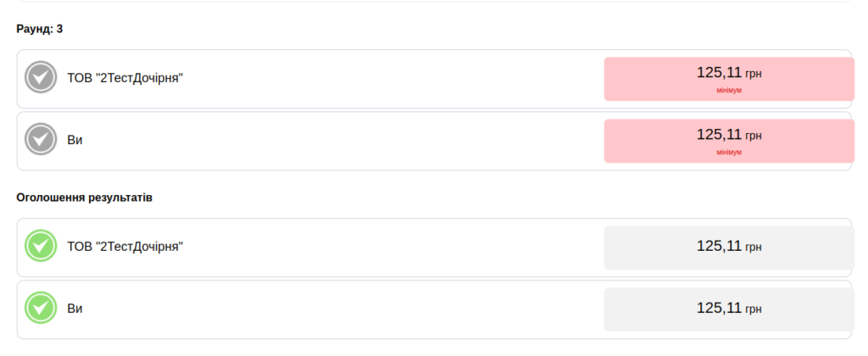
Task: Click "грн" currency in Ви Раунд 3 bid
Action: click(754, 136)
